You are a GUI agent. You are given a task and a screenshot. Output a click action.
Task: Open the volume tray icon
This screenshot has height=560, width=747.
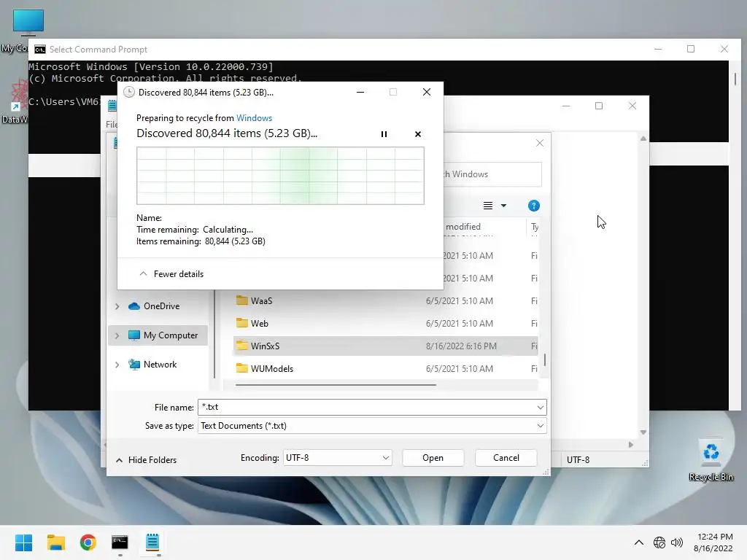point(676,542)
